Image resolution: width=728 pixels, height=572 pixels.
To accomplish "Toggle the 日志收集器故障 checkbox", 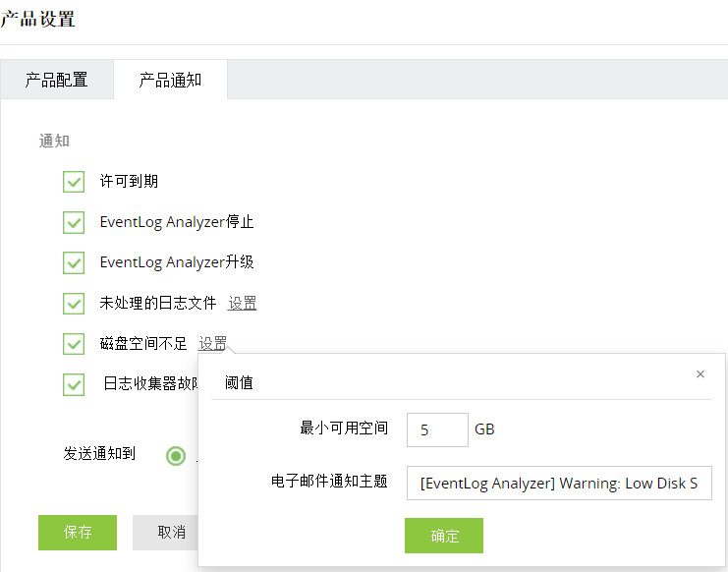I will point(73,383).
